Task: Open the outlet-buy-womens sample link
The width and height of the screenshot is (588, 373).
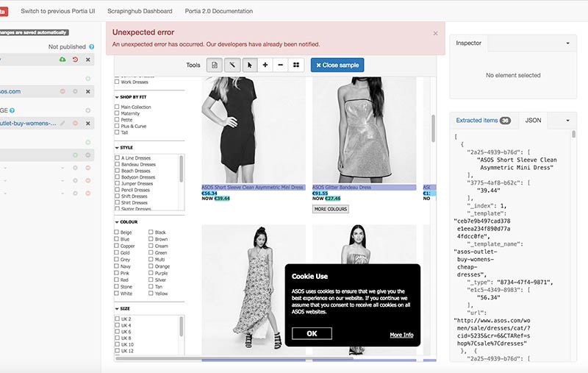Action: click(28, 123)
